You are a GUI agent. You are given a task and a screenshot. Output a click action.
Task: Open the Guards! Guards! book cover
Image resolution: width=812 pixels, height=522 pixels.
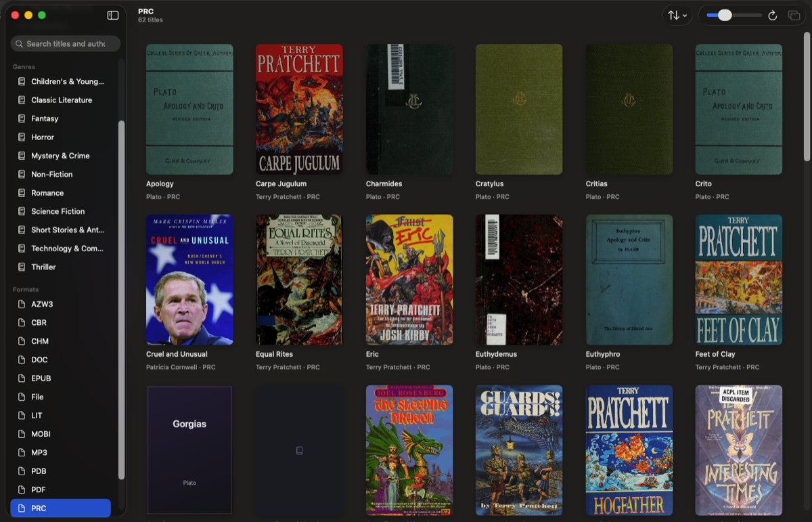519,450
